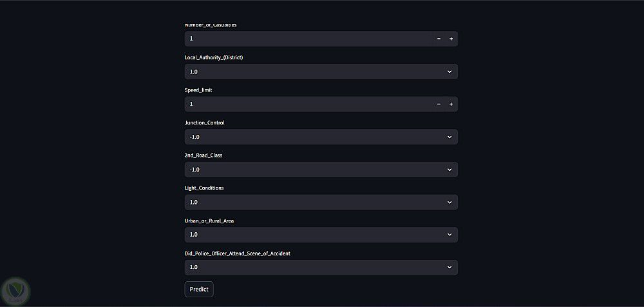The height and width of the screenshot is (307, 644).
Task: Click the 2nd_Road_Class chevron arrow
Action: 450,170
